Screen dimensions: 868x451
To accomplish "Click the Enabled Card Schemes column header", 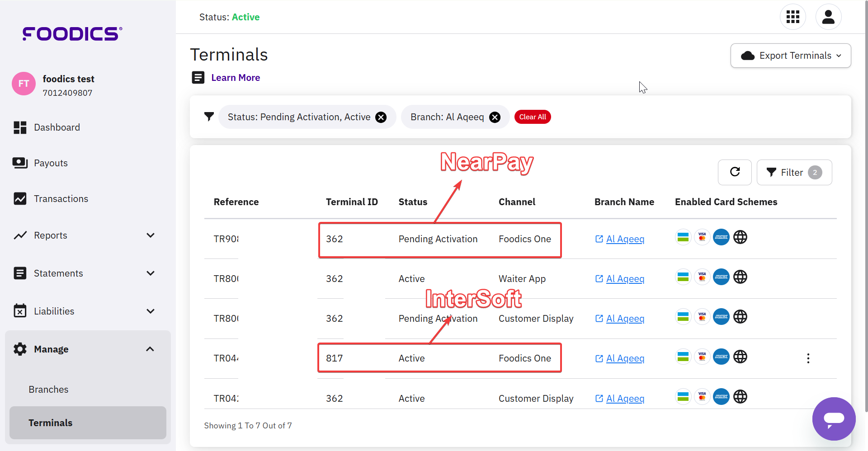I will 726,202.
